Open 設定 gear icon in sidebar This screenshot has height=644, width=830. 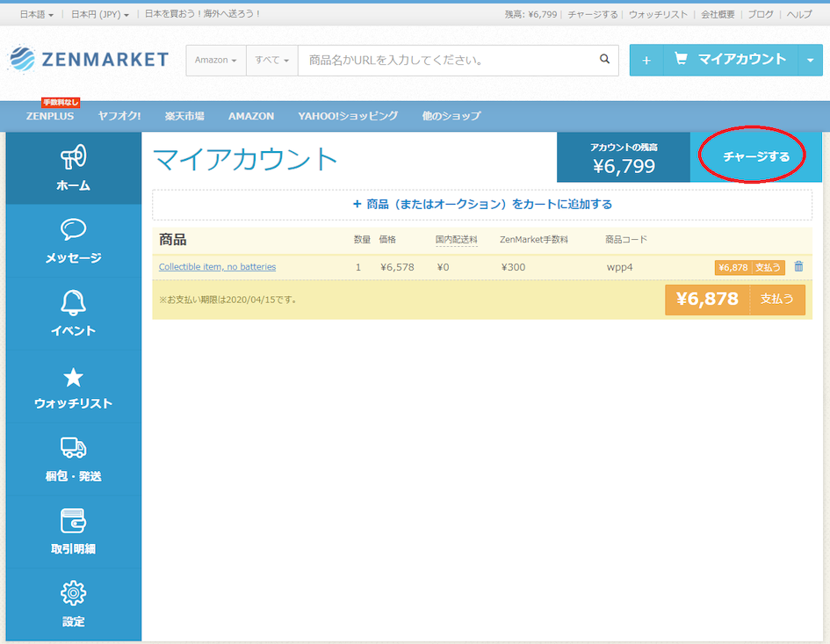[x=73, y=593]
